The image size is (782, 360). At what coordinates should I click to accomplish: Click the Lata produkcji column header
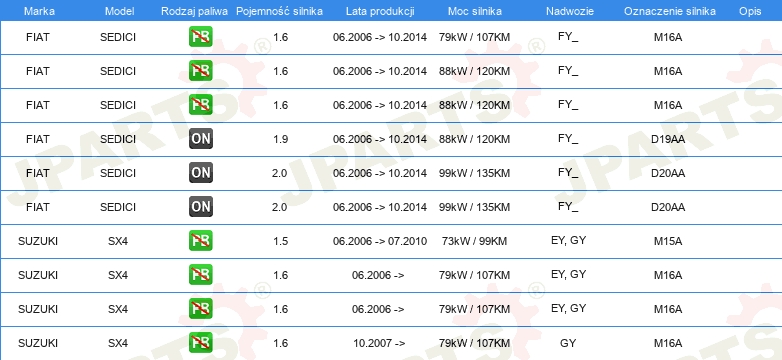380,11
